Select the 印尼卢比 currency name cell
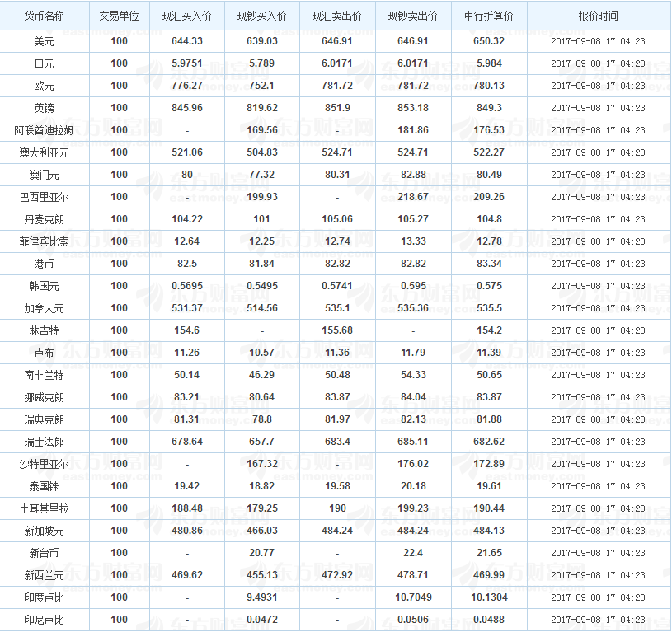672x632 pixels. pyautogui.click(x=45, y=620)
